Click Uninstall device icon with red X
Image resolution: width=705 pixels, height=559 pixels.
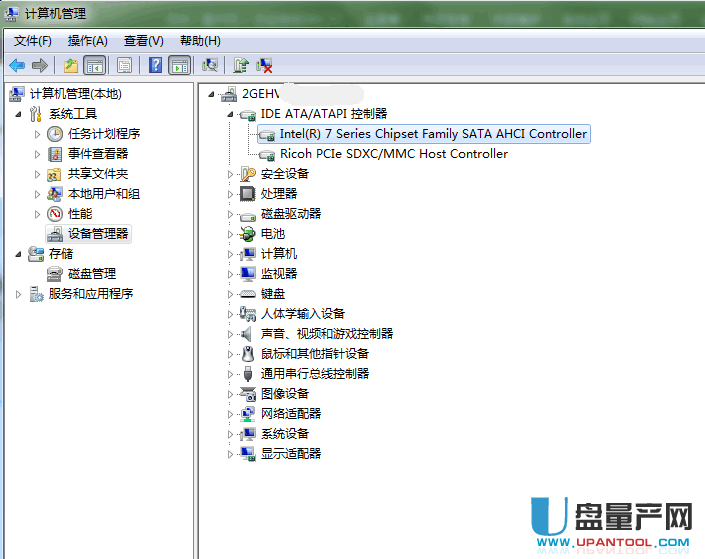click(x=265, y=65)
